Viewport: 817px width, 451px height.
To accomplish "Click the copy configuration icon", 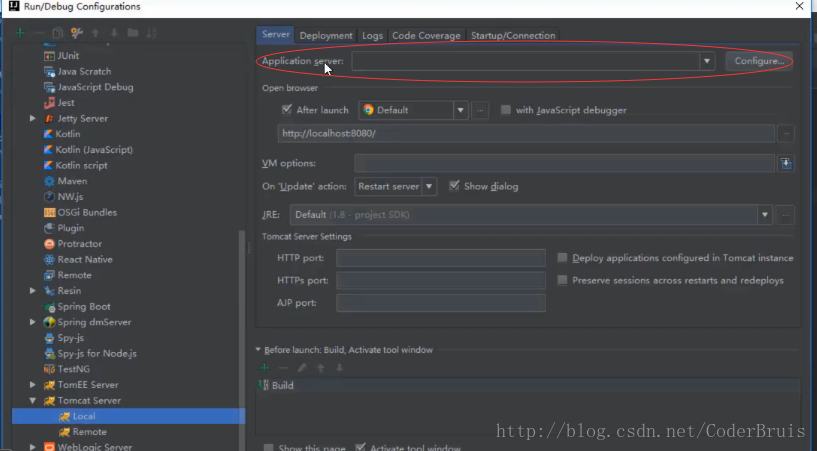I will pos(57,33).
